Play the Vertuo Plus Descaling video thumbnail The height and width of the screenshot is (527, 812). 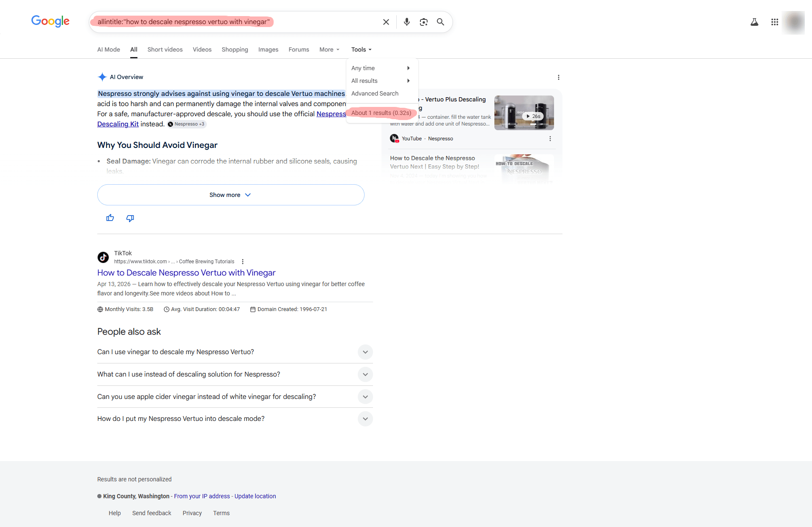point(524,113)
